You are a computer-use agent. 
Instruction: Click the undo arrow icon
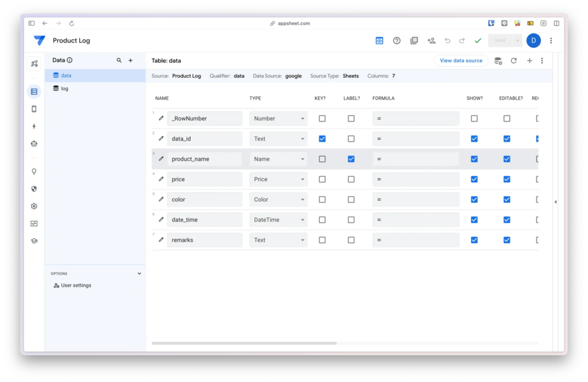[447, 41]
